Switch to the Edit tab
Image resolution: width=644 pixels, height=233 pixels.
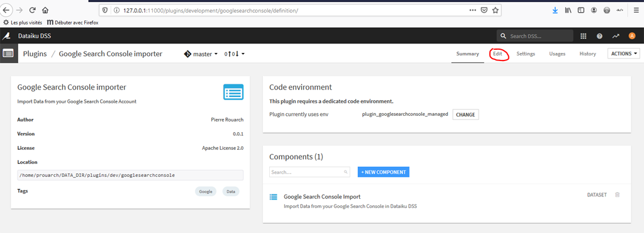pyautogui.click(x=498, y=54)
